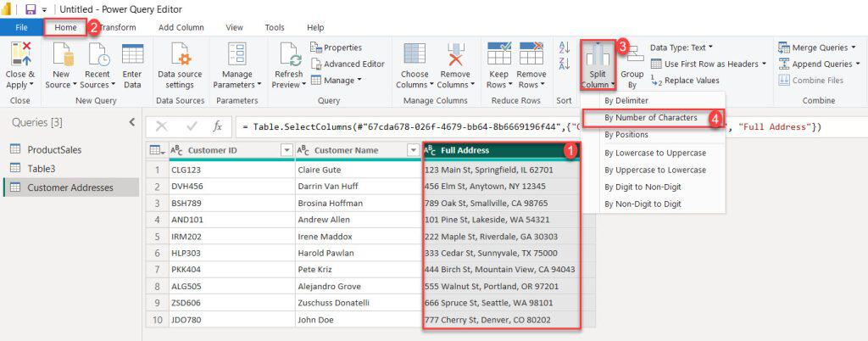868x341 pixels.
Task: Click the Remove Columns icon
Action: point(455,54)
